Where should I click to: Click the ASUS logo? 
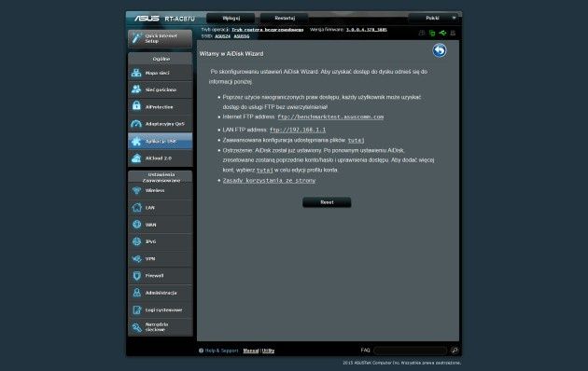[x=147, y=19]
